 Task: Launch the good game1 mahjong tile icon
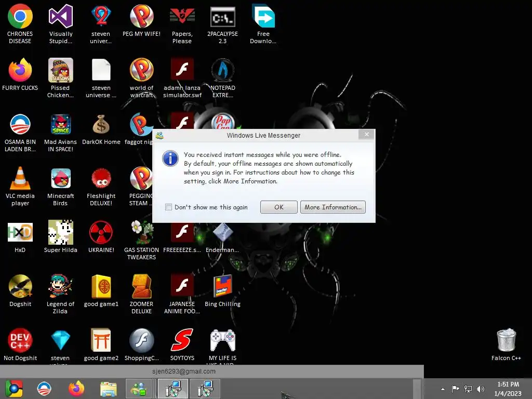pos(101,291)
